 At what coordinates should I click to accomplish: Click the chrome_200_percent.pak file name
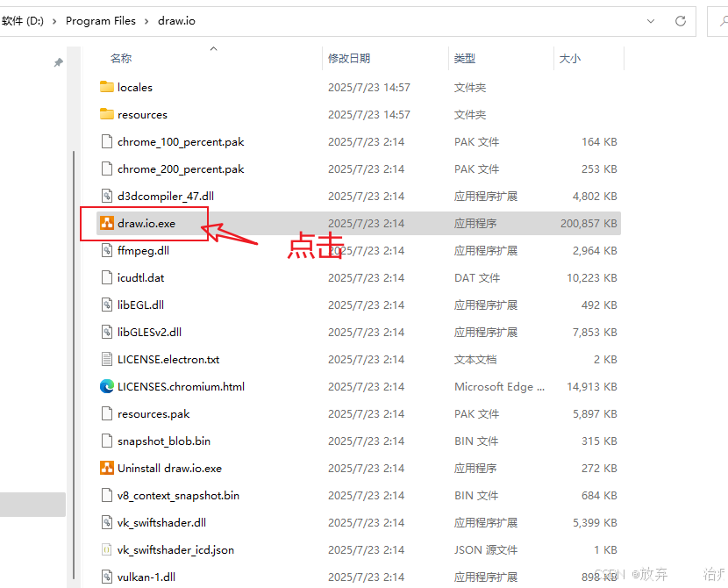pos(181,169)
